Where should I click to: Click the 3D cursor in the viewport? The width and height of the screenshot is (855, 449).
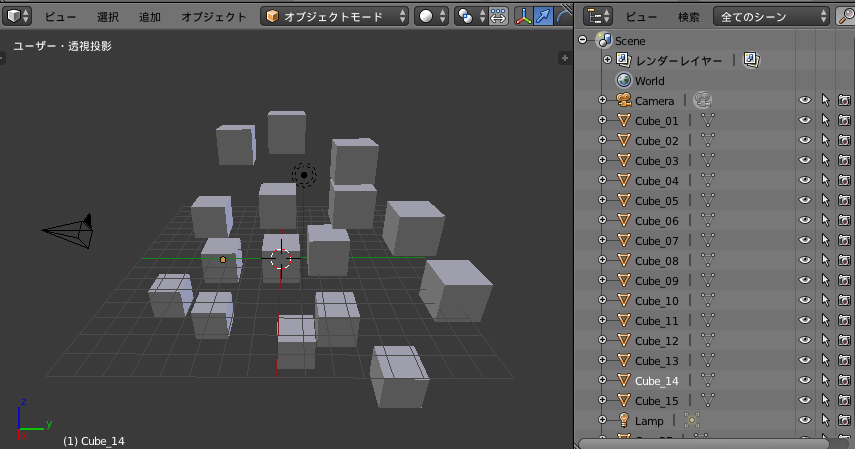281,259
